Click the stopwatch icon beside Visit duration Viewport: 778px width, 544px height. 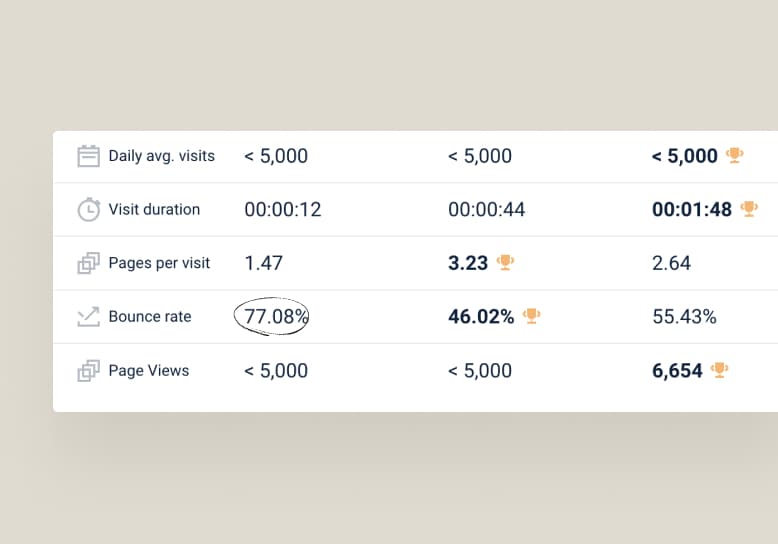pyautogui.click(x=89, y=210)
